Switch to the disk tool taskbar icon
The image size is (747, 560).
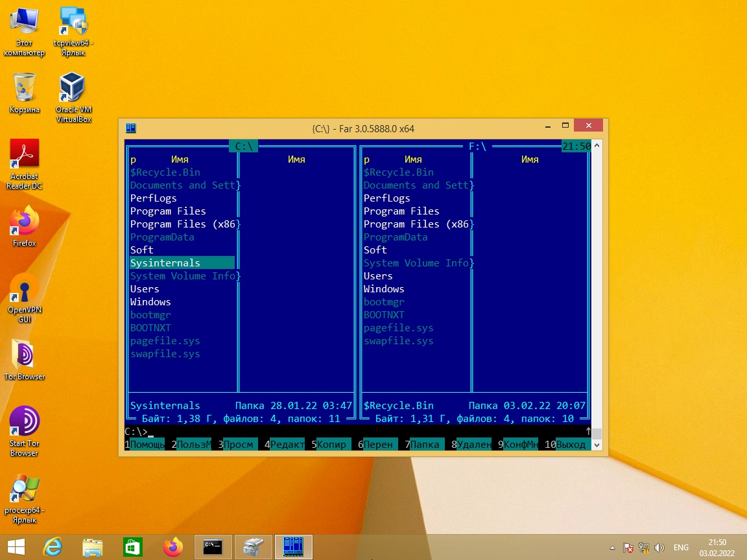click(254, 547)
